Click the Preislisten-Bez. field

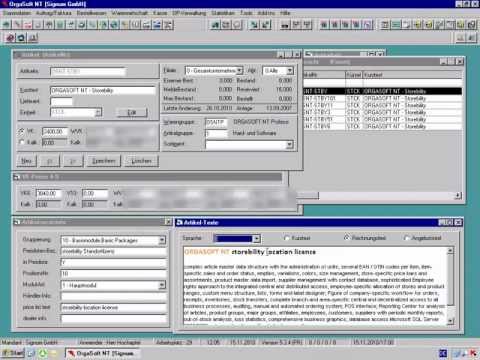(113, 251)
